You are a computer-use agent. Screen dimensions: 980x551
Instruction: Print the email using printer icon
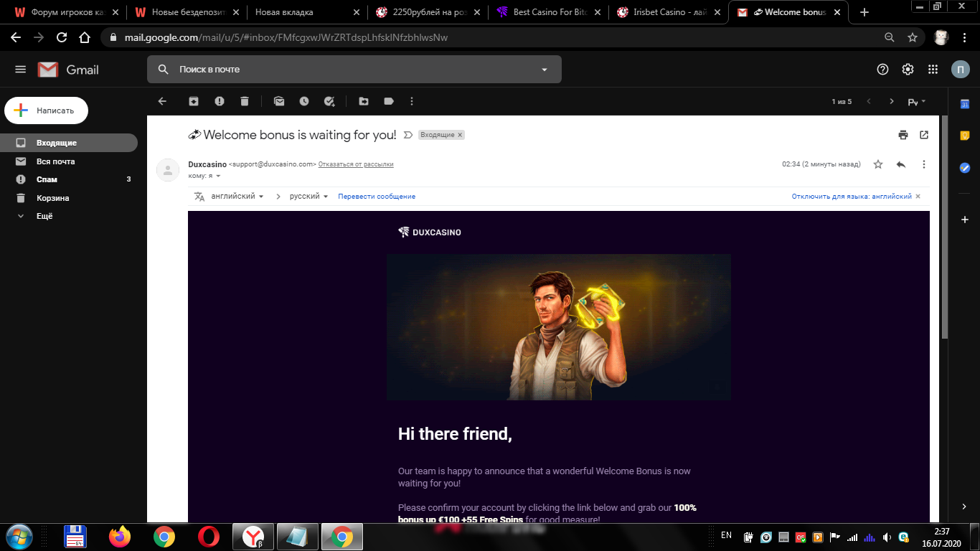pyautogui.click(x=903, y=135)
